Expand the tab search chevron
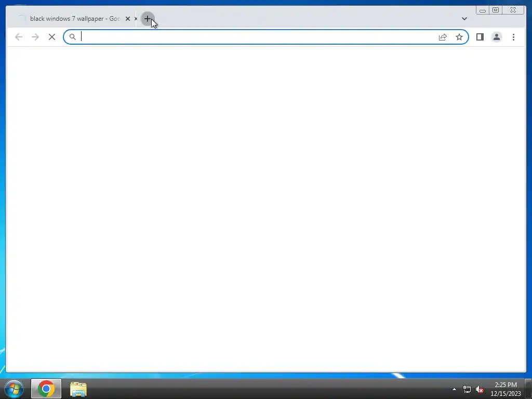 point(464,19)
